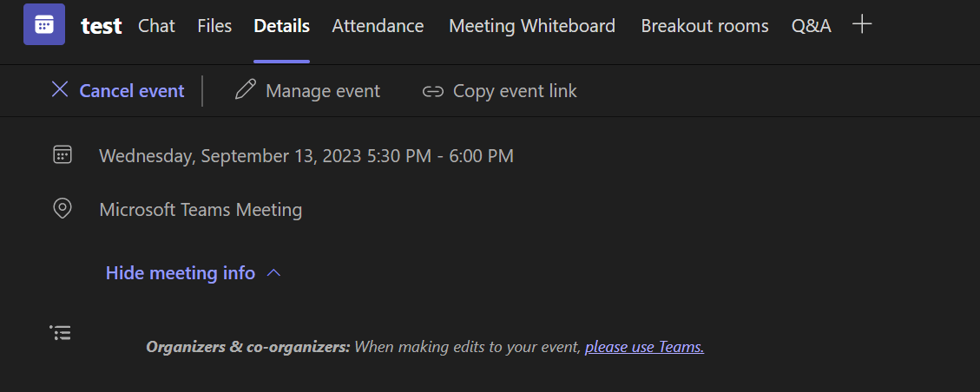
Task: Click the description list icon
Action: point(61,332)
